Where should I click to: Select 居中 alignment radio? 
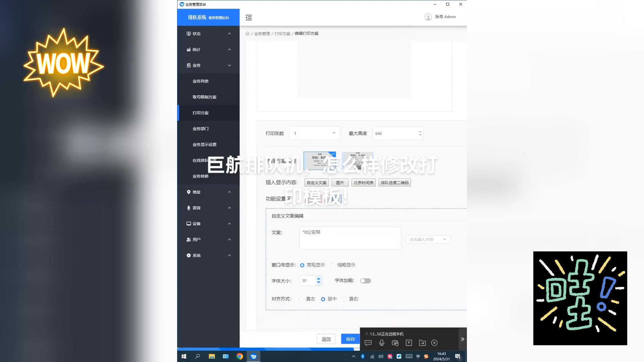pos(323,299)
